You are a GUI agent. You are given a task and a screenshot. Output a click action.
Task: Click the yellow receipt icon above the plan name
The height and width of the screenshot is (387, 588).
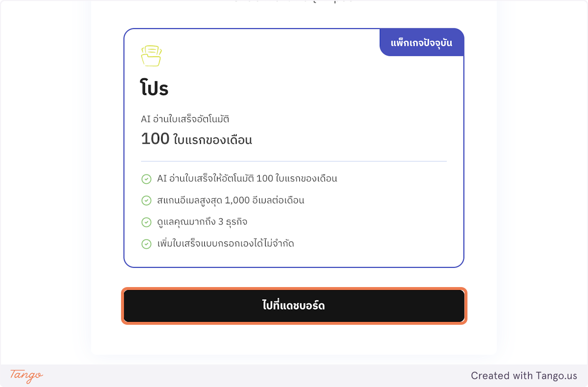pyautogui.click(x=151, y=55)
